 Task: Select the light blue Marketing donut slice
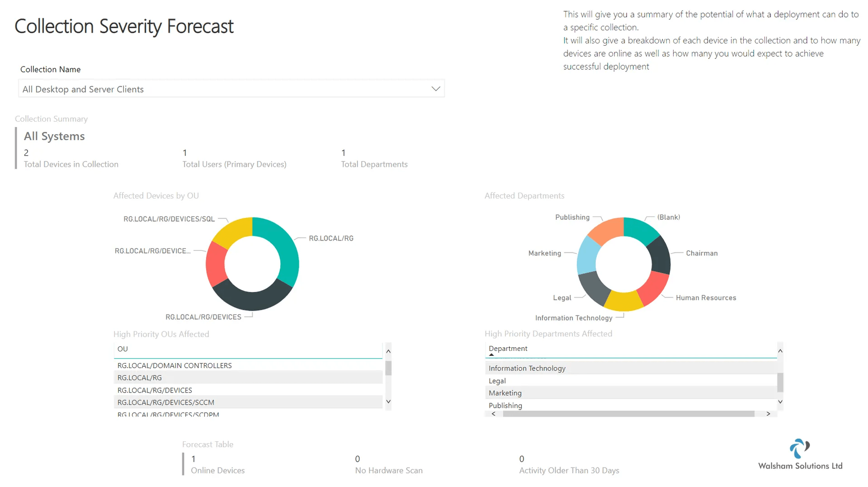(x=587, y=255)
